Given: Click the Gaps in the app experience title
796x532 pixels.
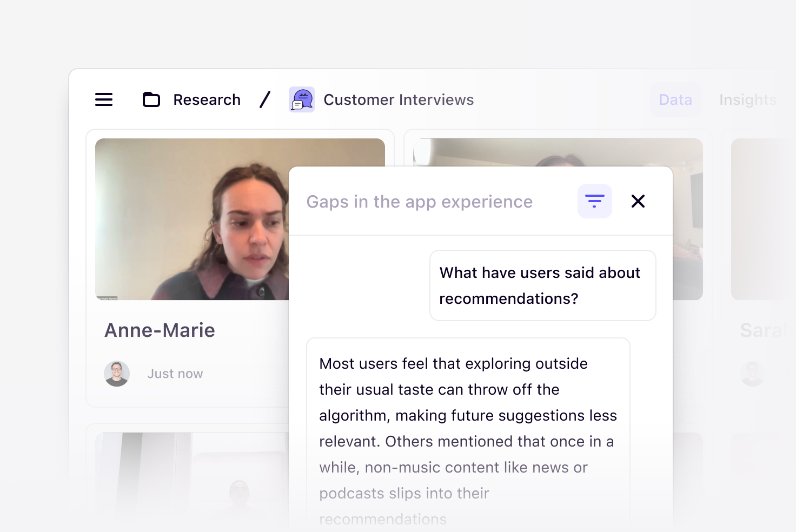Looking at the screenshot, I should click(419, 202).
